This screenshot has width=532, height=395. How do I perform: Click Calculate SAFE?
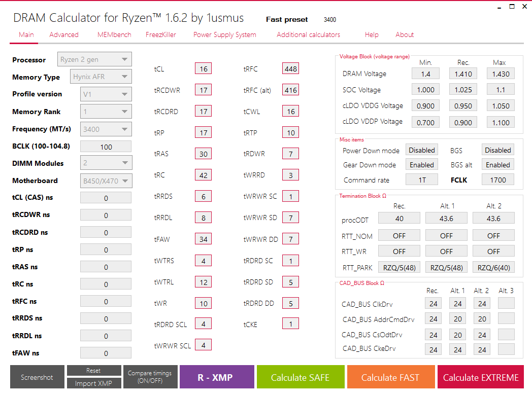pos(301,377)
